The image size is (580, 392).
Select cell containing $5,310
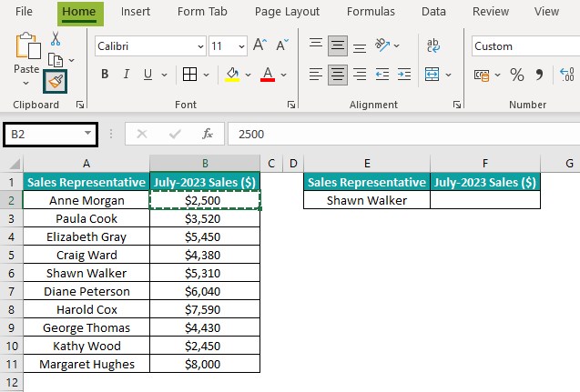tap(205, 273)
